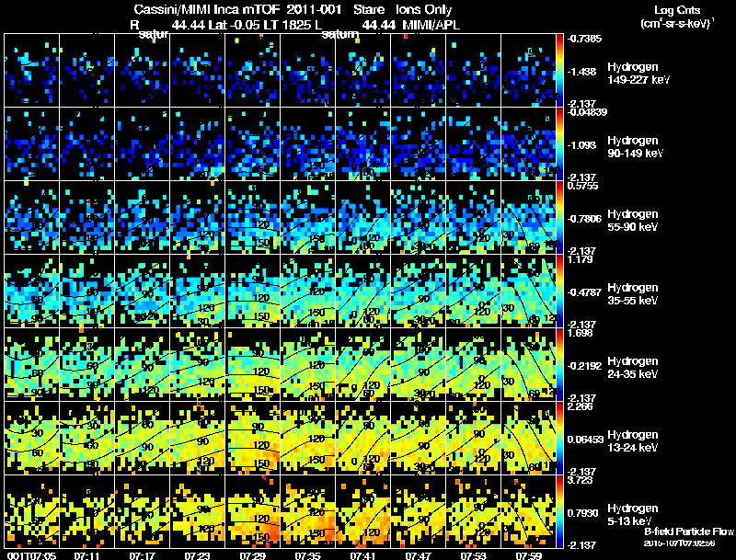Viewport: 736px width, 560px height.
Task: Click the '-1.438' color scale midpoint value
Action: point(581,72)
